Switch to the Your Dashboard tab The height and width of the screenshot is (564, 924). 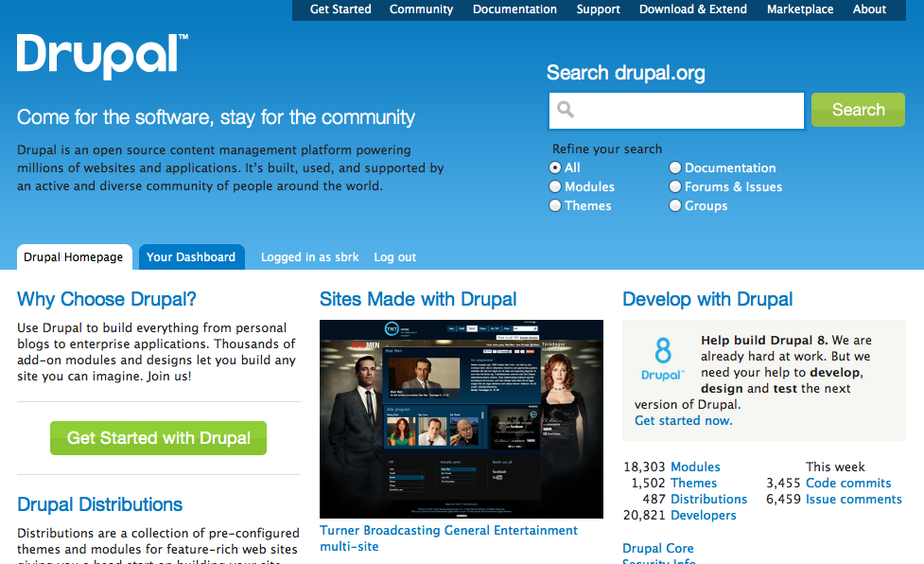(191, 256)
